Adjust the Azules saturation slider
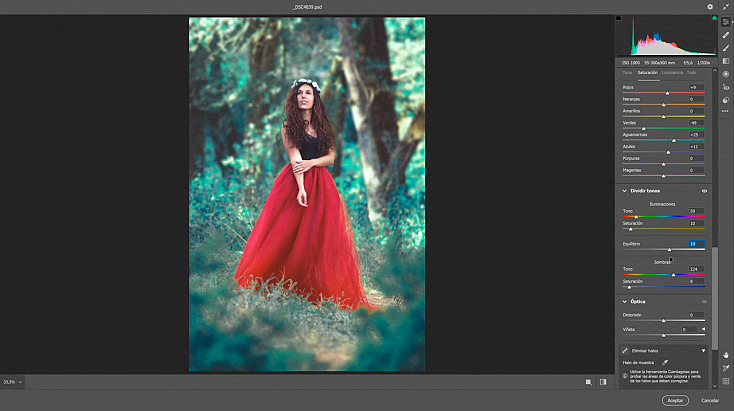The width and height of the screenshot is (734, 411). (668, 152)
